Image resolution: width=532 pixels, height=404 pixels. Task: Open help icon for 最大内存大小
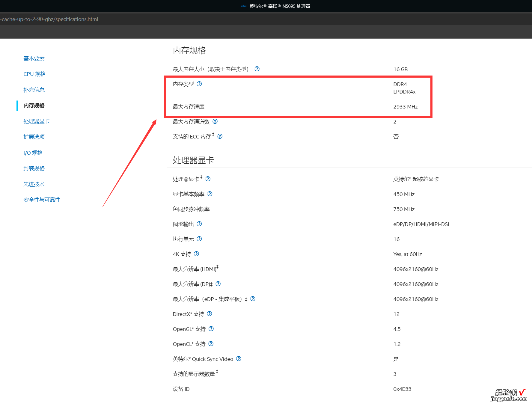click(257, 69)
